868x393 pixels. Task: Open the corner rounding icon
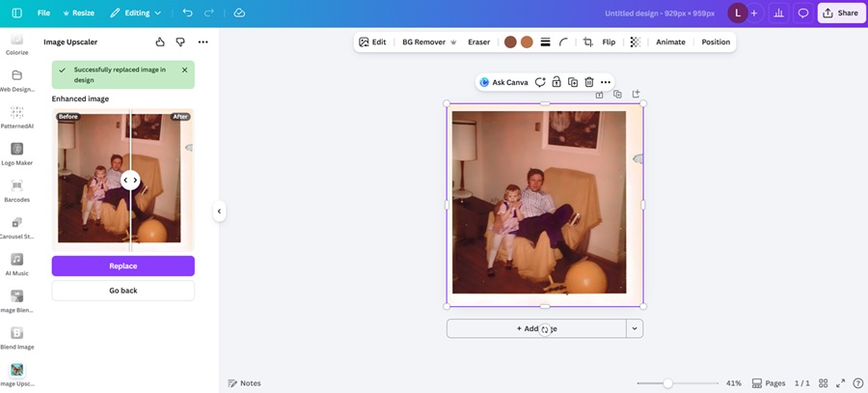click(563, 42)
